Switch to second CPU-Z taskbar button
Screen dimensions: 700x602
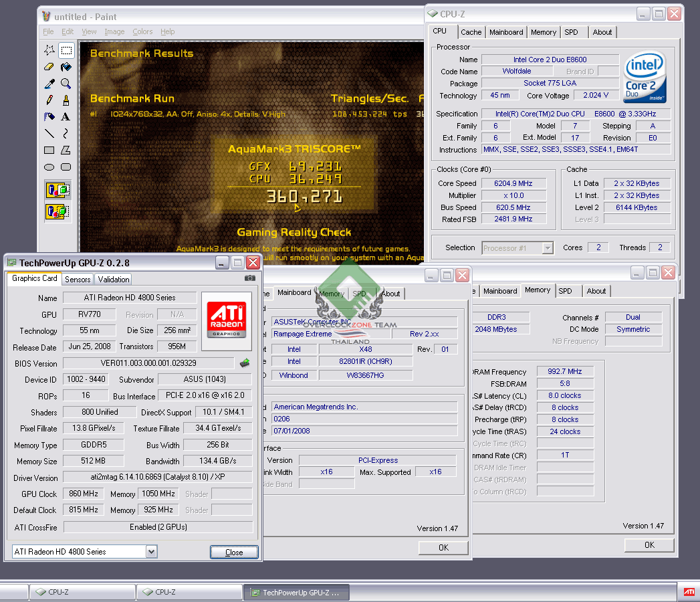(189, 592)
